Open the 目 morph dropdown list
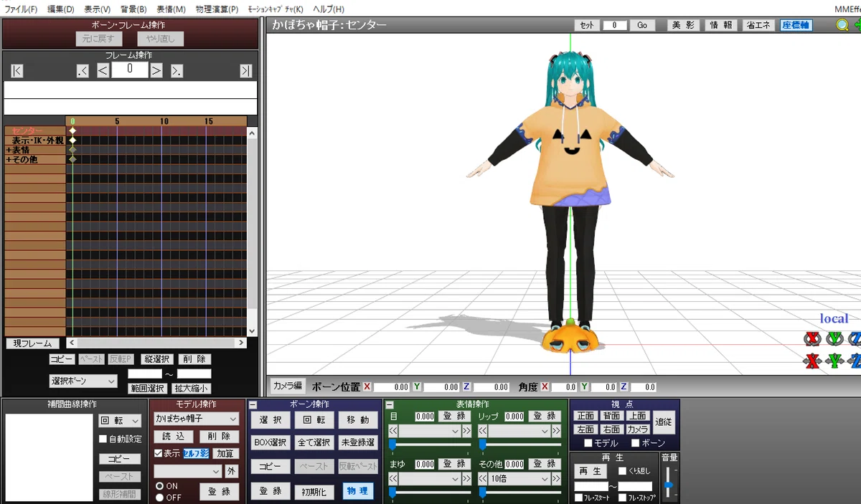This screenshot has height=504, width=861. coord(430,431)
